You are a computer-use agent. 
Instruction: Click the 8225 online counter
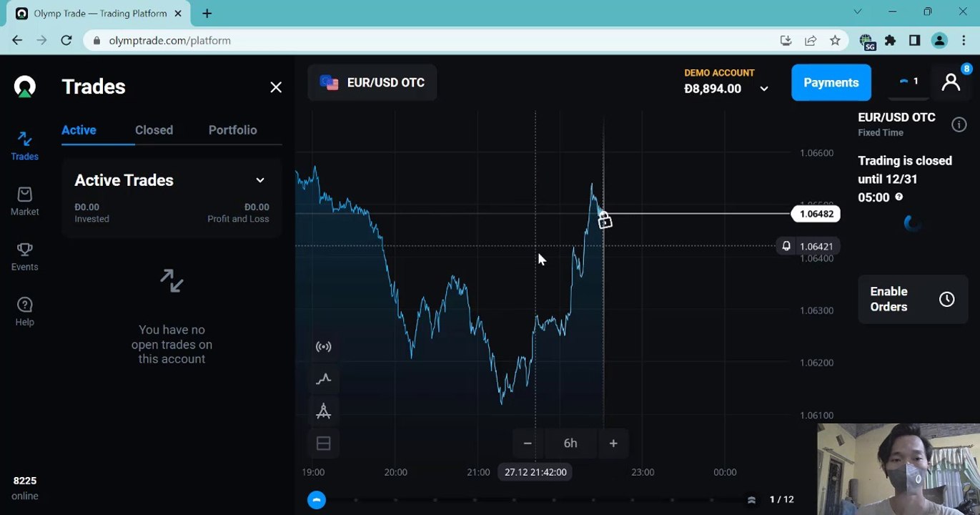pyautogui.click(x=25, y=488)
